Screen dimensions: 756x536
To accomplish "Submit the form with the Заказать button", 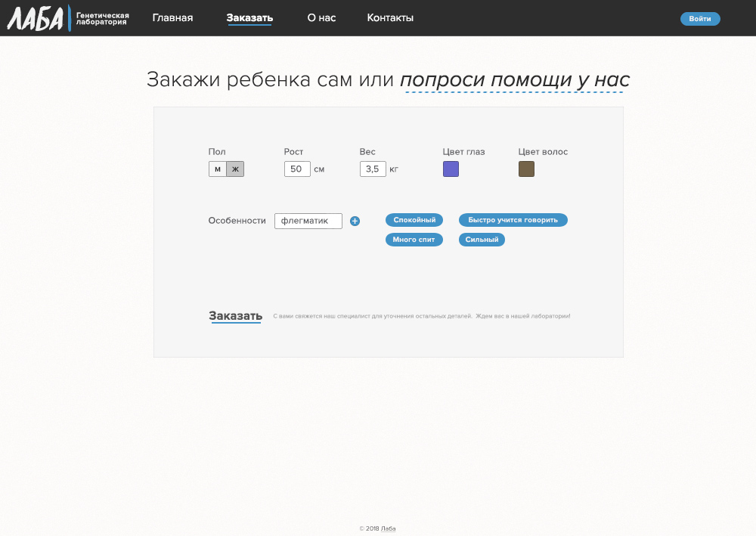I will point(235,316).
